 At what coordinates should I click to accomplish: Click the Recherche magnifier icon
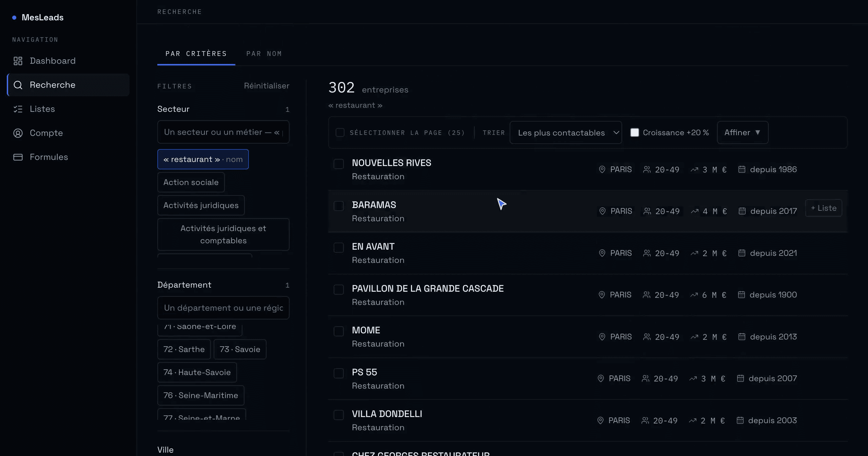18,85
